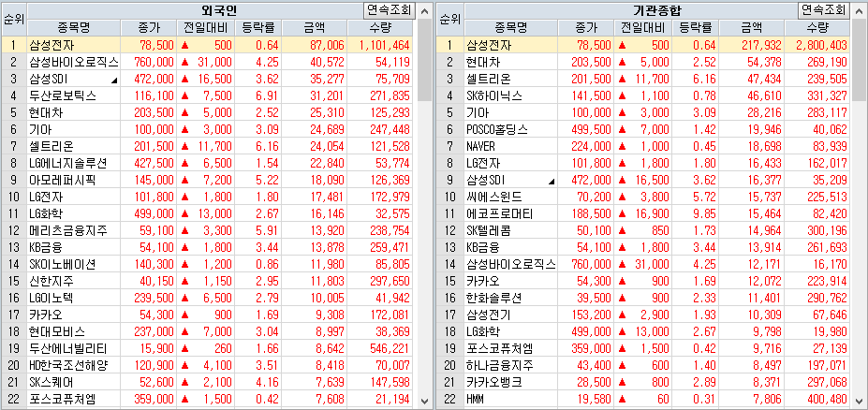Click 1,101,464 수량 value for 삼성전자
The height and width of the screenshot is (410, 868).
(x=383, y=45)
